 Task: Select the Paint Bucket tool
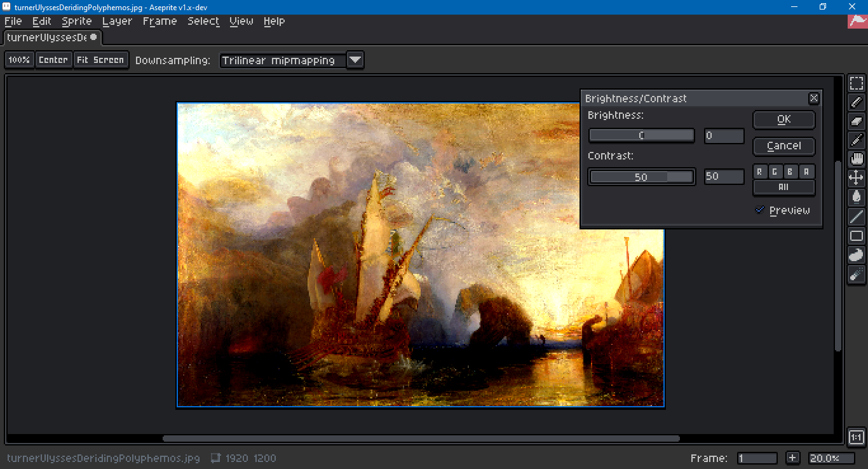[857, 198]
